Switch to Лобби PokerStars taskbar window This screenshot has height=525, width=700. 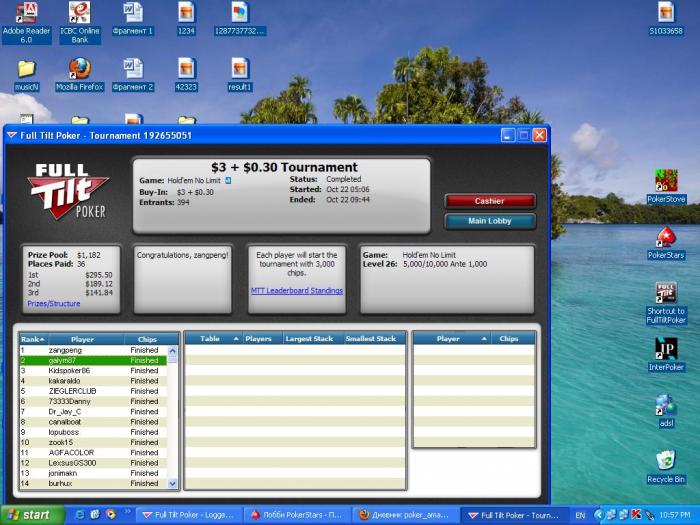pos(296,515)
